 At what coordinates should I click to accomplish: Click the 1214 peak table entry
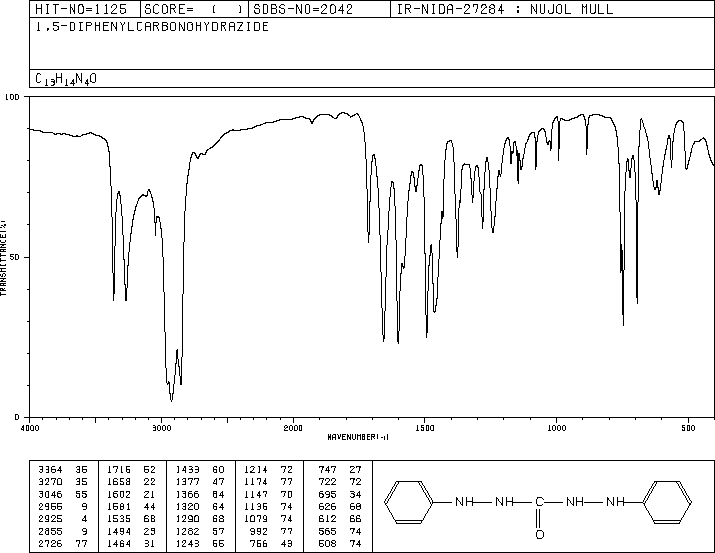[x=268, y=470]
